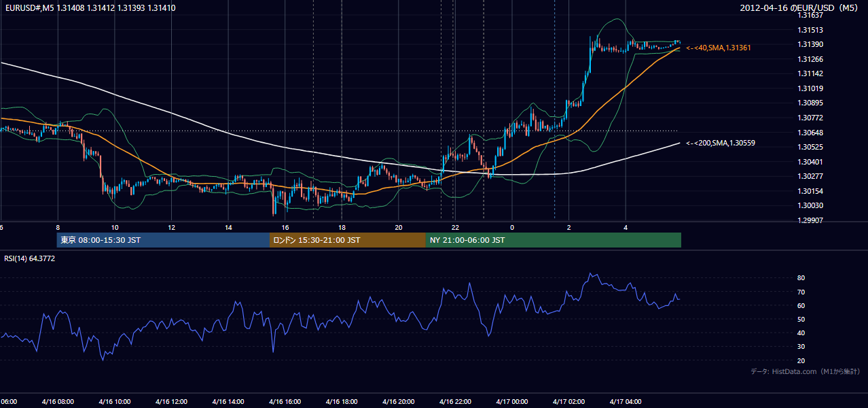The height and width of the screenshot is (408, 868).
Task: Click the '4/16 08:00' bottom time label
Action: pyautogui.click(x=58, y=401)
